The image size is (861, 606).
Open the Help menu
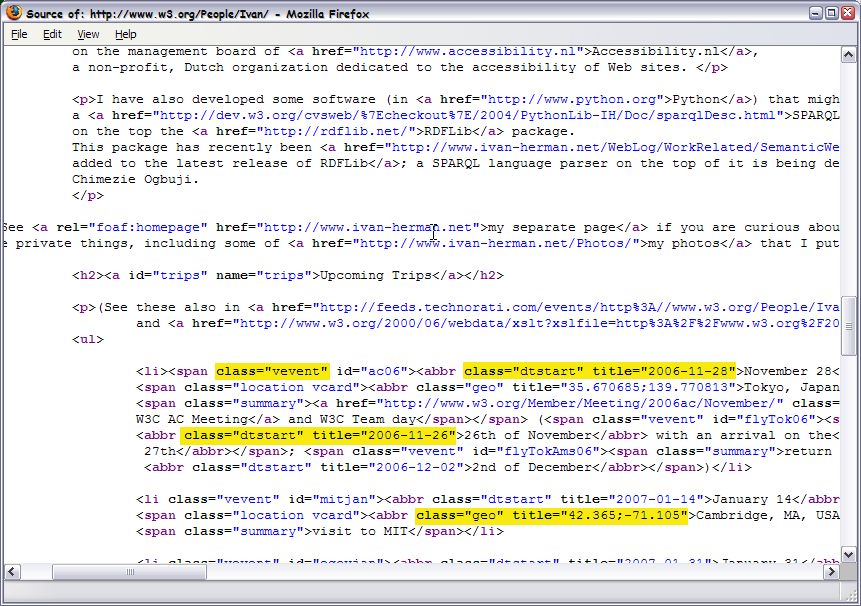125,33
